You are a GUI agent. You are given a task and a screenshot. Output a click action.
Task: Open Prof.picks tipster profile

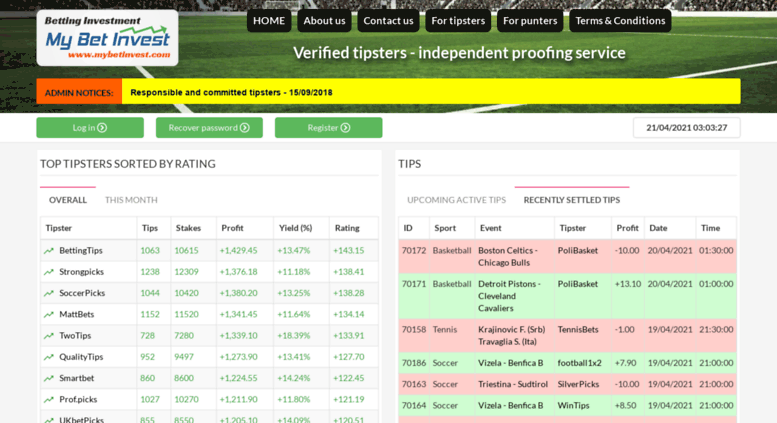(78, 400)
